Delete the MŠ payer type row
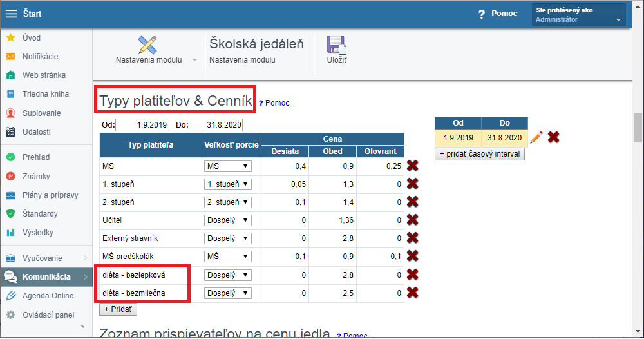 [x=412, y=166]
